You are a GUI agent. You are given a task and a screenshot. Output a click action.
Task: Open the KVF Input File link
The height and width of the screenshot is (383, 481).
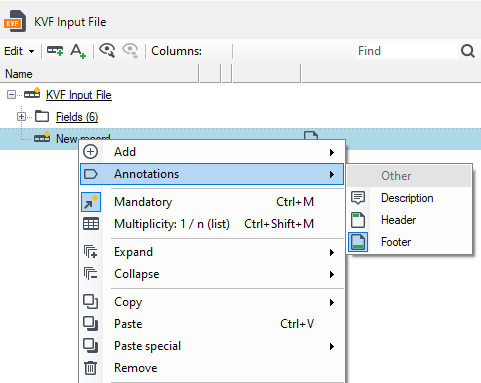(x=79, y=95)
